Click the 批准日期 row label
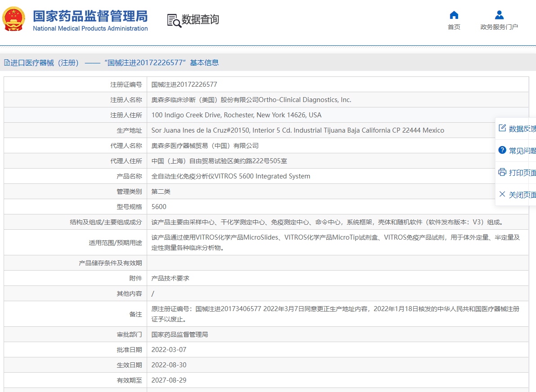536x392 pixels. [x=129, y=350]
